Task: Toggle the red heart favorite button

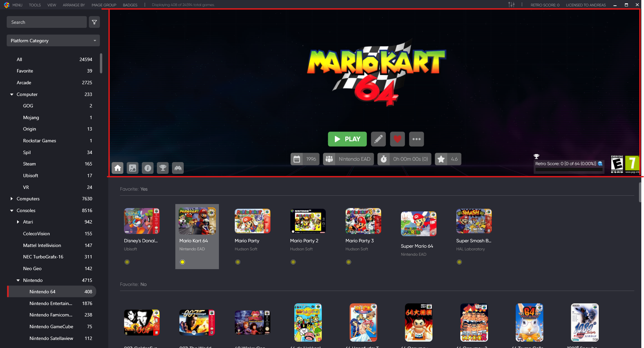Action: [398, 139]
